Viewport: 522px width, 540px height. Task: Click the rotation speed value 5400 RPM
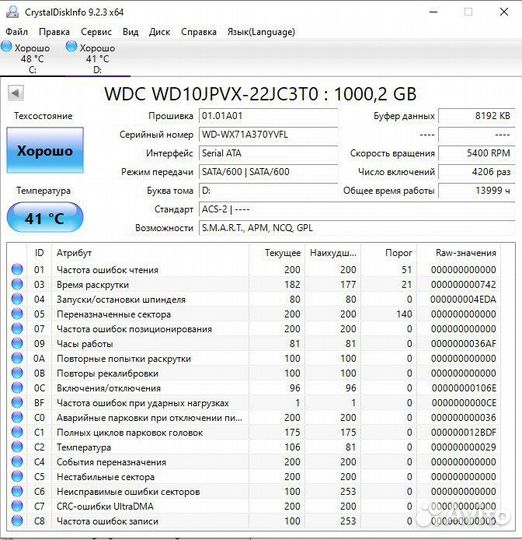coord(477,153)
